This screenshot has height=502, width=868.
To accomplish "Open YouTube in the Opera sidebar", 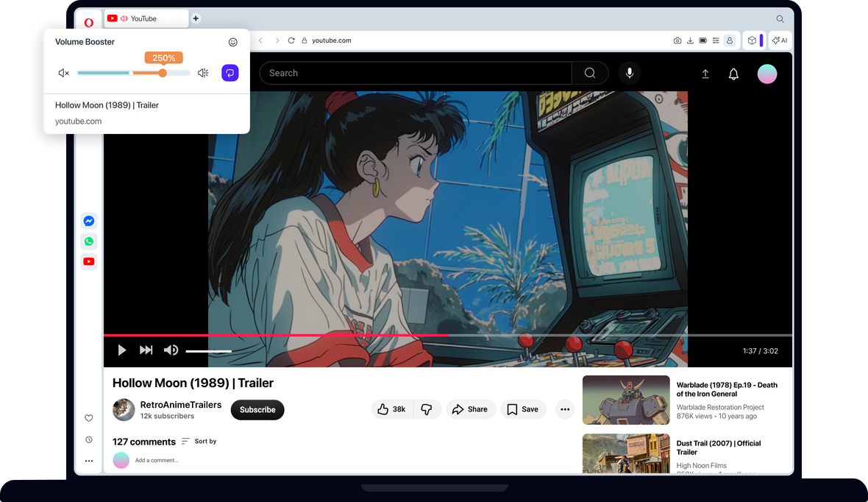I will pyautogui.click(x=88, y=261).
